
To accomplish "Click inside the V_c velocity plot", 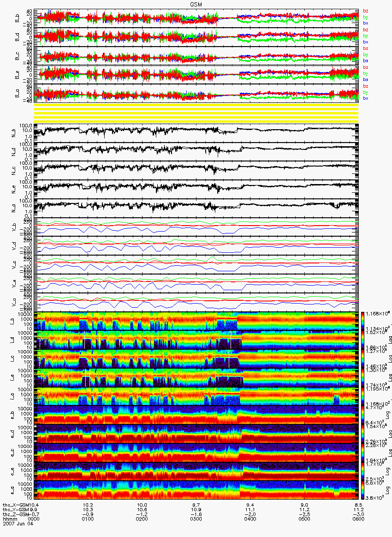I will 196,265.
